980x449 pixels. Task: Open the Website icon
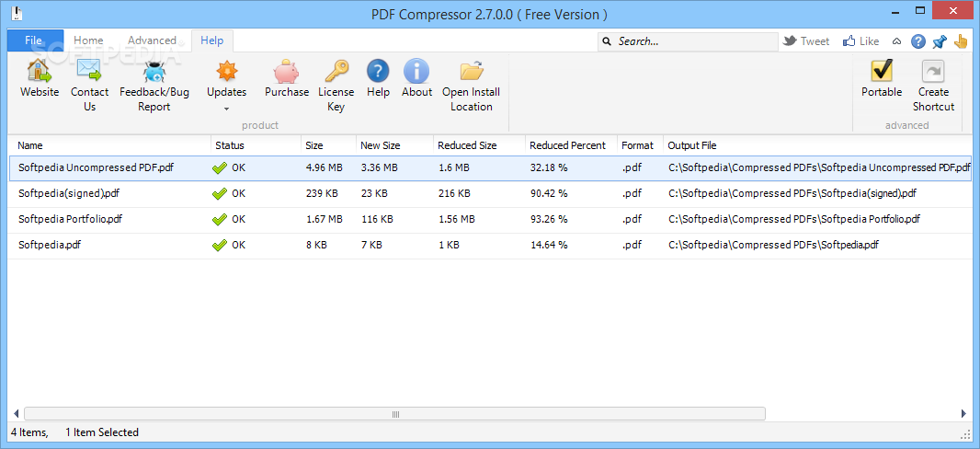pyautogui.click(x=40, y=70)
